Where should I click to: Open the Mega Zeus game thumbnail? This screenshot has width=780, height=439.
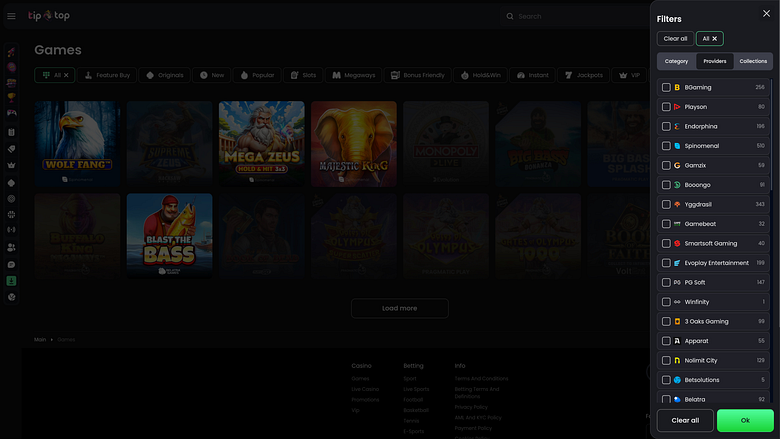[262, 144]
